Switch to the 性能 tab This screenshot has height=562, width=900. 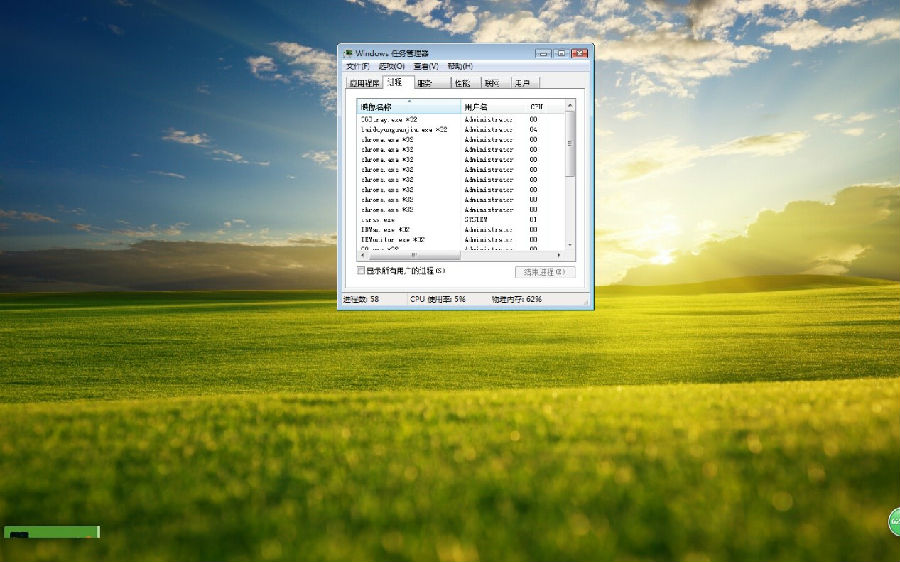pyautogui.click(x=462, y=83)
